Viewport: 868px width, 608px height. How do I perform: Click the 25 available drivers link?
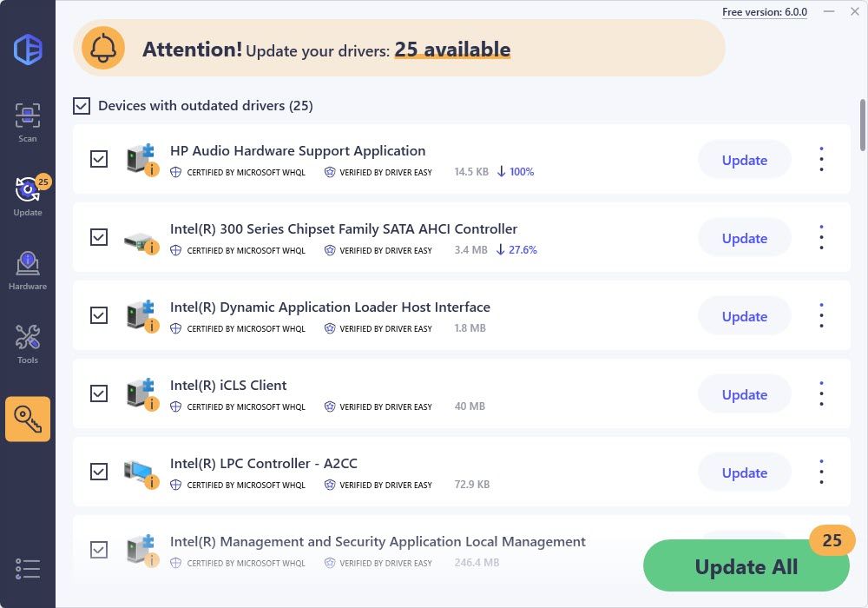452,50
